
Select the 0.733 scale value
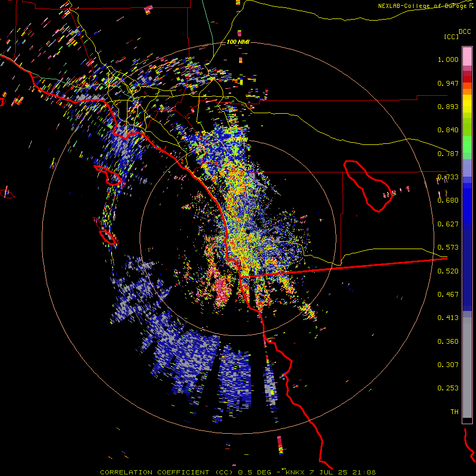pos(448,177)
